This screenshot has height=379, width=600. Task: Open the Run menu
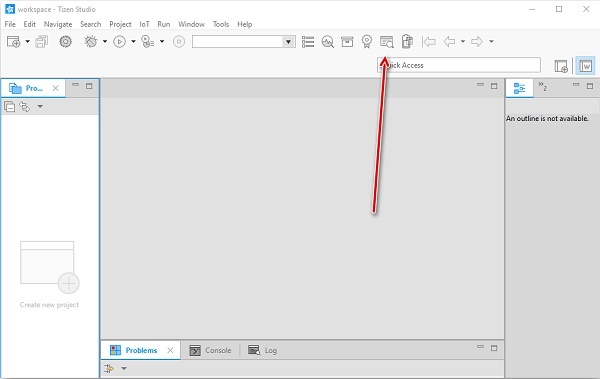click(x=164, y=24)
